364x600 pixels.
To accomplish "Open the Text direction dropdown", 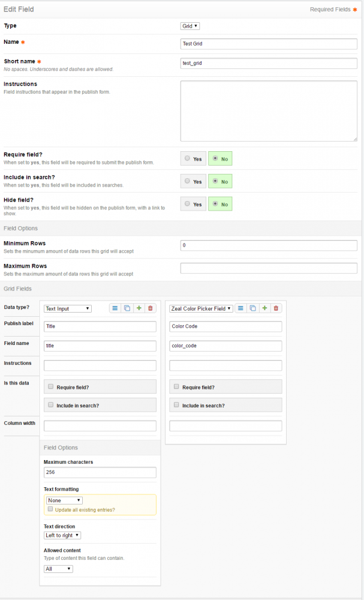I will point(62,536).
